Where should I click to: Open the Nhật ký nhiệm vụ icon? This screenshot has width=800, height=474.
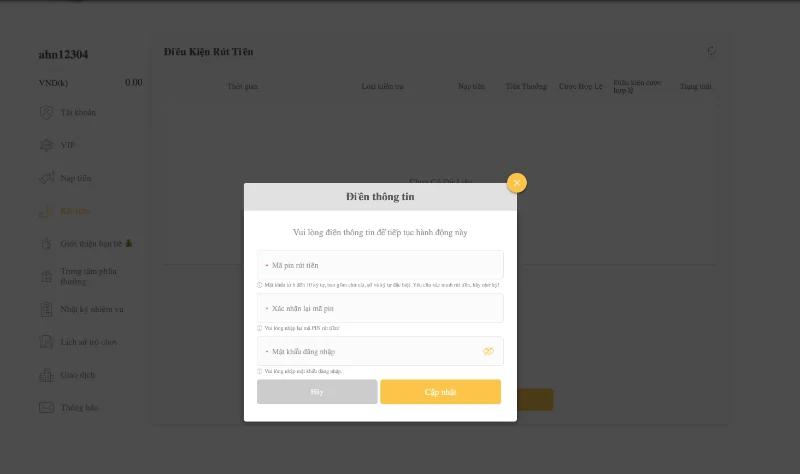(46, 309)
